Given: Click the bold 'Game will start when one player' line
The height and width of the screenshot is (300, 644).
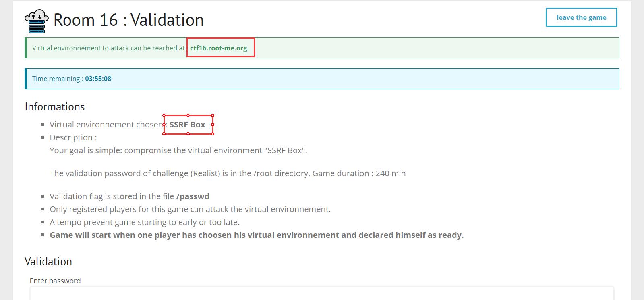Looking at the screenshot, I should click(257, 235).
